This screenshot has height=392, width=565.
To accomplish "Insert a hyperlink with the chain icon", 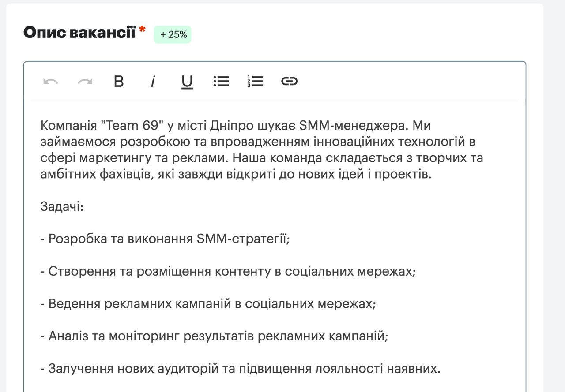I will point(289,81).
